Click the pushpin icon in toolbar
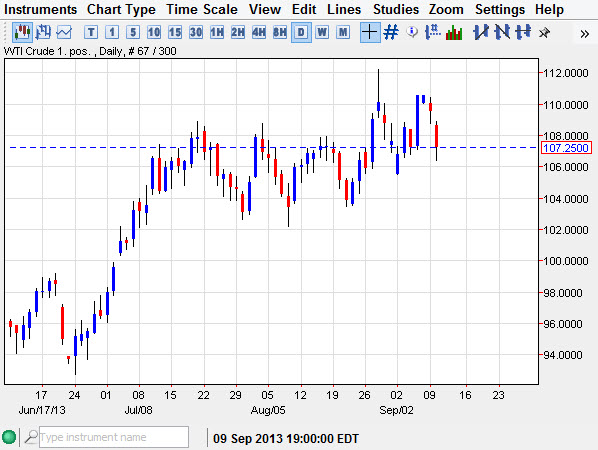 click(545, 33)
